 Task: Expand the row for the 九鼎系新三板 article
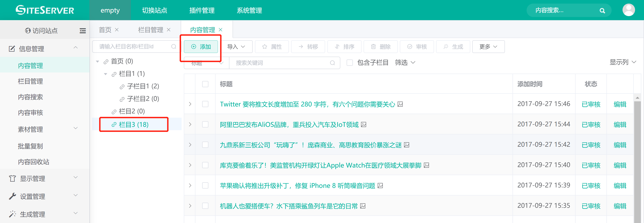[190, 145]
